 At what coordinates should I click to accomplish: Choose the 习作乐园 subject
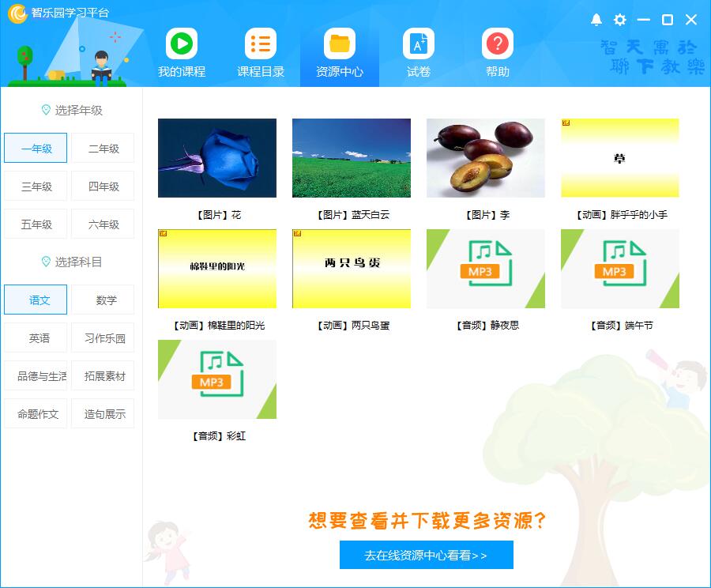[103, 337]
